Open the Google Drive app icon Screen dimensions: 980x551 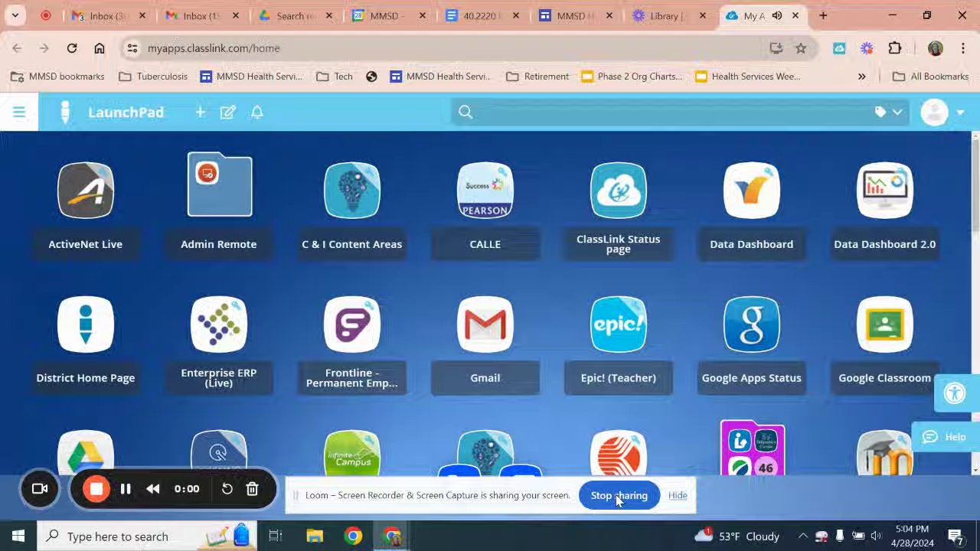85,453
